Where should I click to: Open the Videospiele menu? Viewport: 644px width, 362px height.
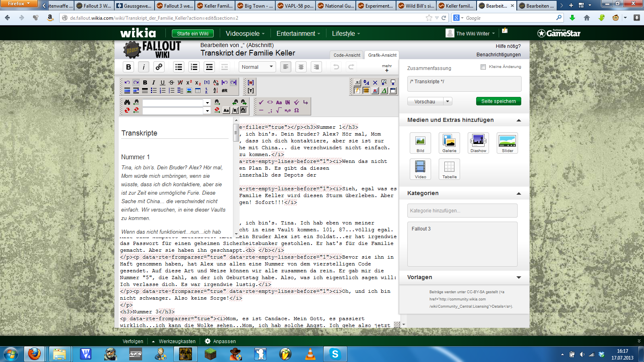[245, 34]
